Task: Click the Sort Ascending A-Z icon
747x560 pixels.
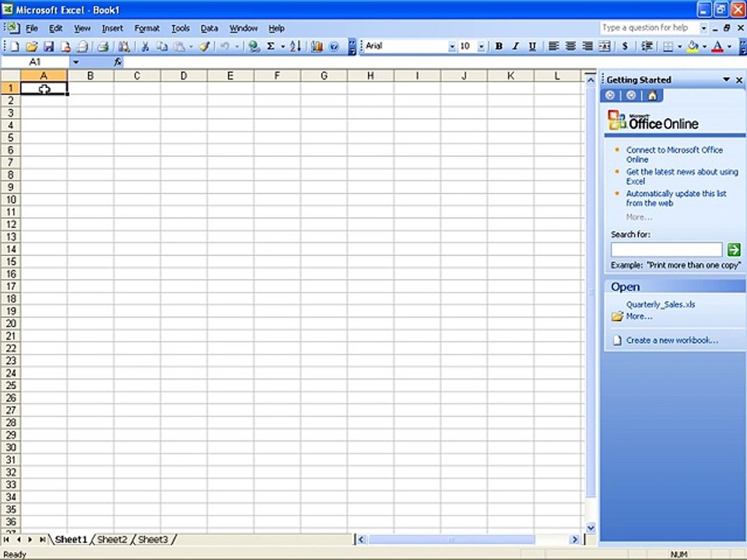Action: click(296, 46)
